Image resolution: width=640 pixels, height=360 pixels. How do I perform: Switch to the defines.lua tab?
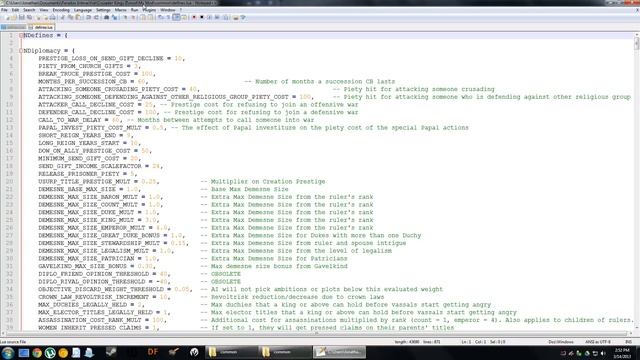coord(42,27)
